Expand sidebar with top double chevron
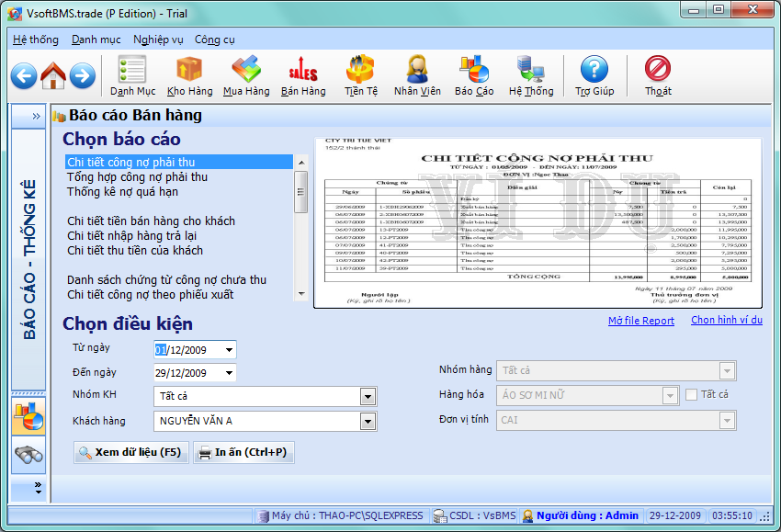781x532 pixels. [36, 116]
